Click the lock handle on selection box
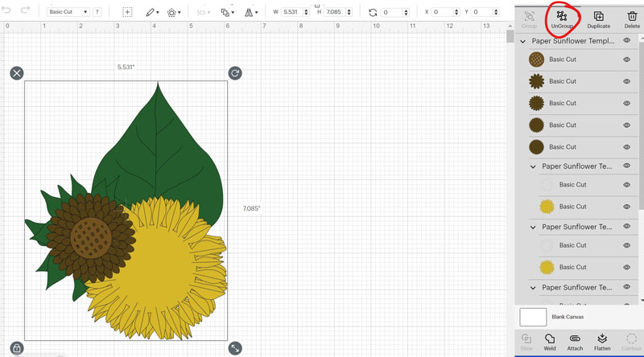The width and height of the screenshot is (644, 357). [x=17, y=348]
